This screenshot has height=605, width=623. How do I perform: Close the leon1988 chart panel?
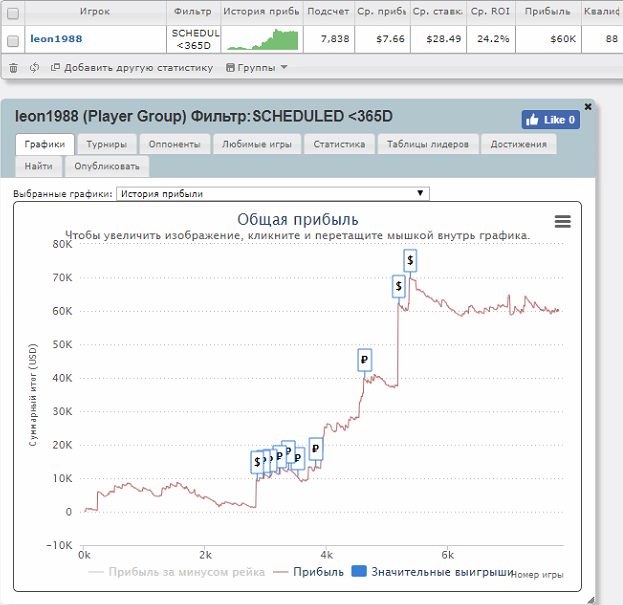588,106
